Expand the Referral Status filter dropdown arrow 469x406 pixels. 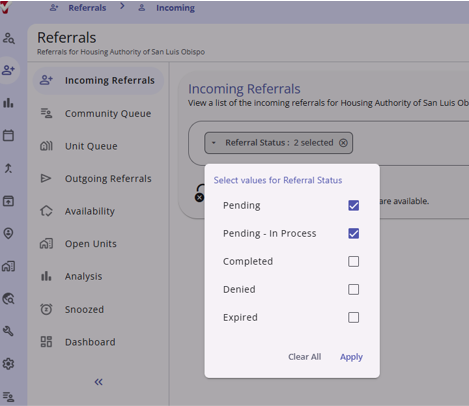pos(214,143)
